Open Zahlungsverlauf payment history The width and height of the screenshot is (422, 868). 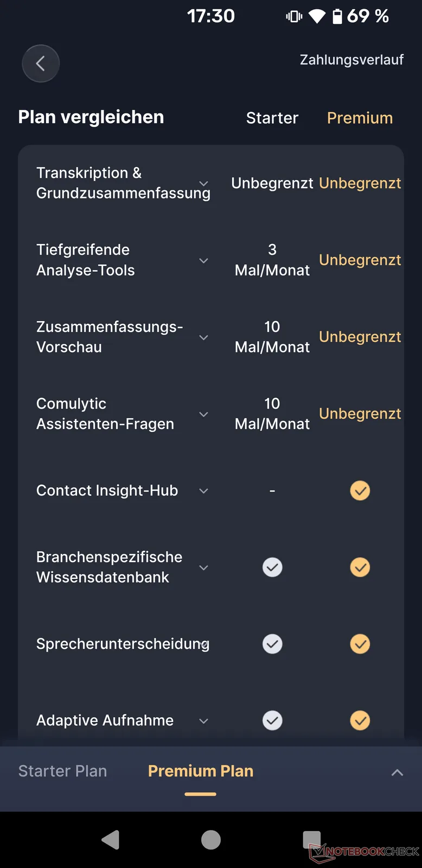point(351,60)
